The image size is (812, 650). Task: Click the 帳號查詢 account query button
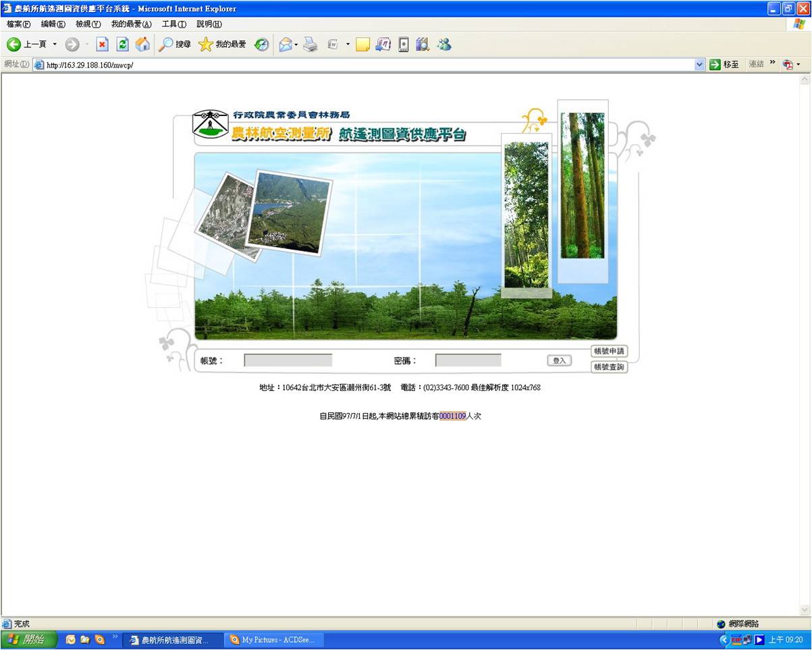609,367
